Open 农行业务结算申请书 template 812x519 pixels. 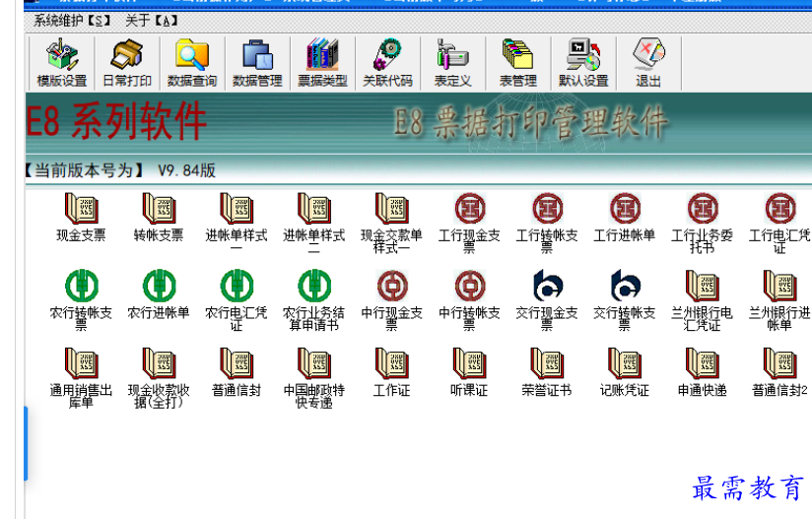tap(314, 300)
